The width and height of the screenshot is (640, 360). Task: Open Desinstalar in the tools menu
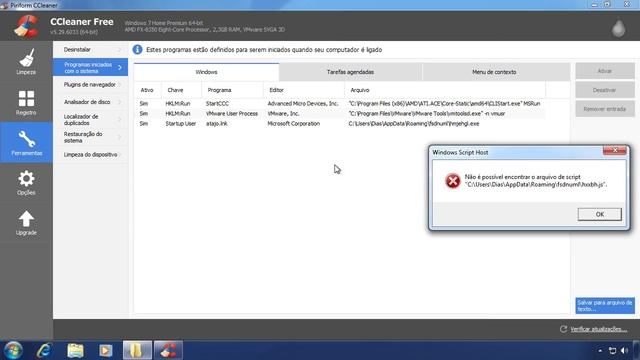coord(90,49)
